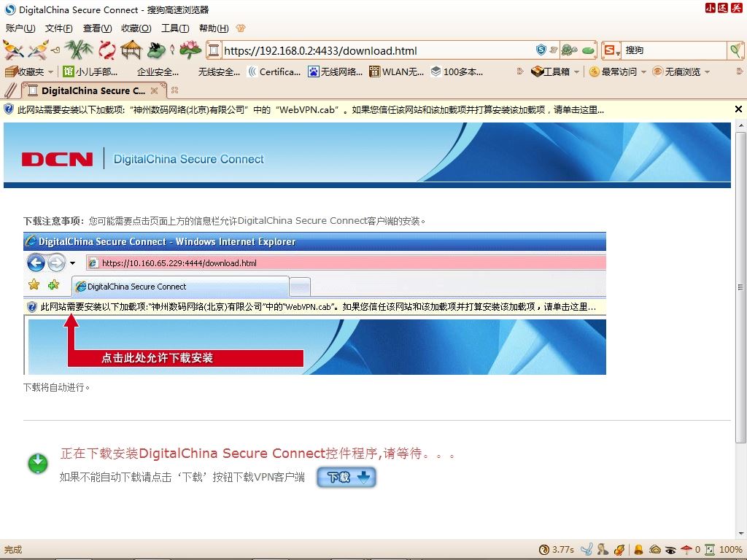Screen dimensions: 747x560
Task: Click the skin shirt icon in menu bar
Action: pos(241,28)
